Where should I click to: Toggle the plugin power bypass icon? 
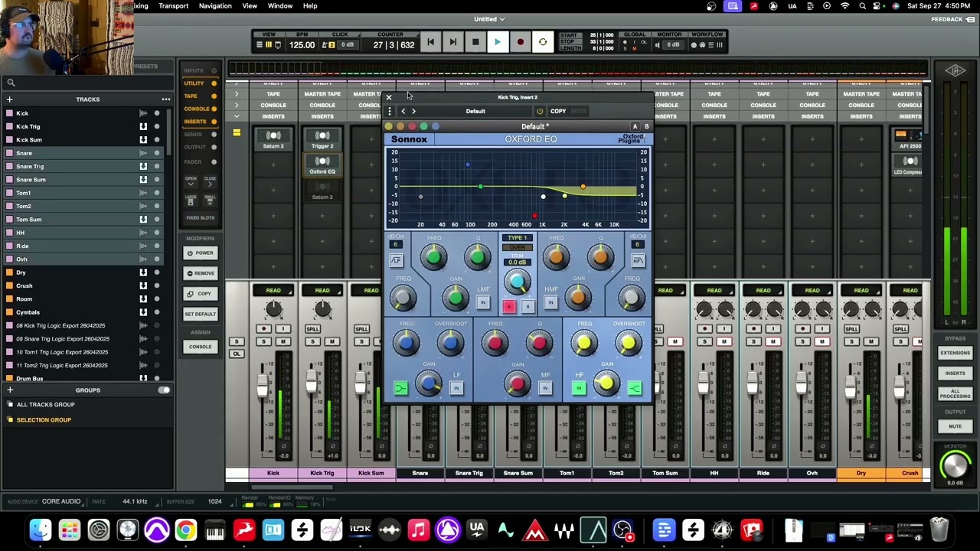point(540,111)
